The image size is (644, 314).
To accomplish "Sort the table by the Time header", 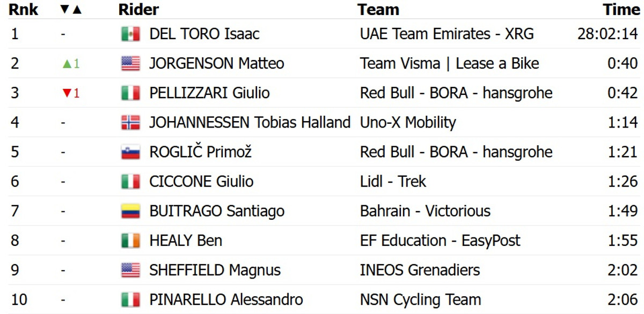I will pyautogui.click(x=621, y=10).
